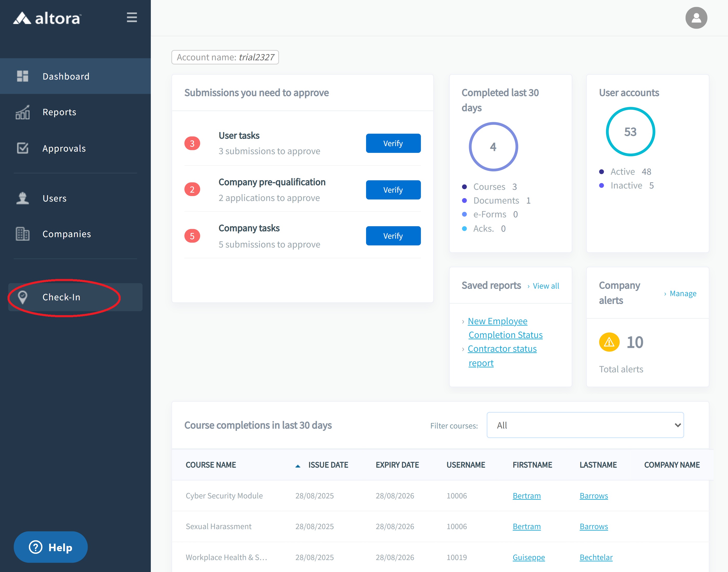The height and width of the screenshot is (572, 728).
Task: Click the Check-In location pin icon
Action: click(22, 297)
